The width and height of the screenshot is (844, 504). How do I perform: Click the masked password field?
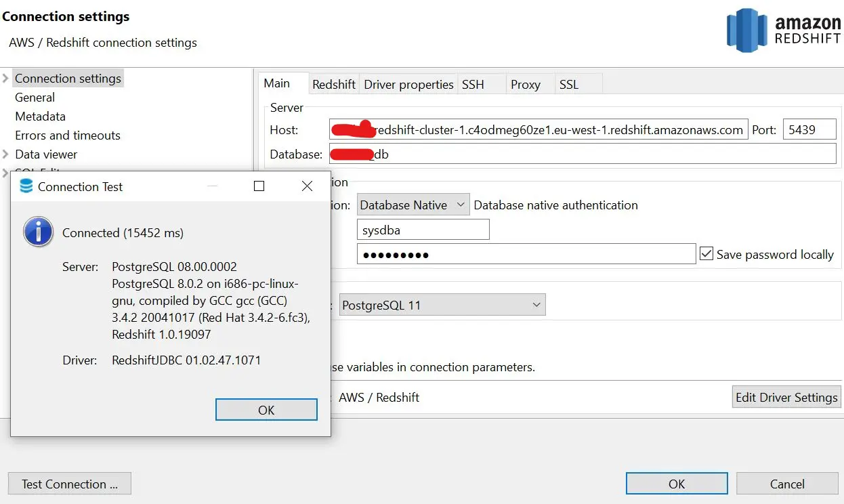click(x=526, y=254)
